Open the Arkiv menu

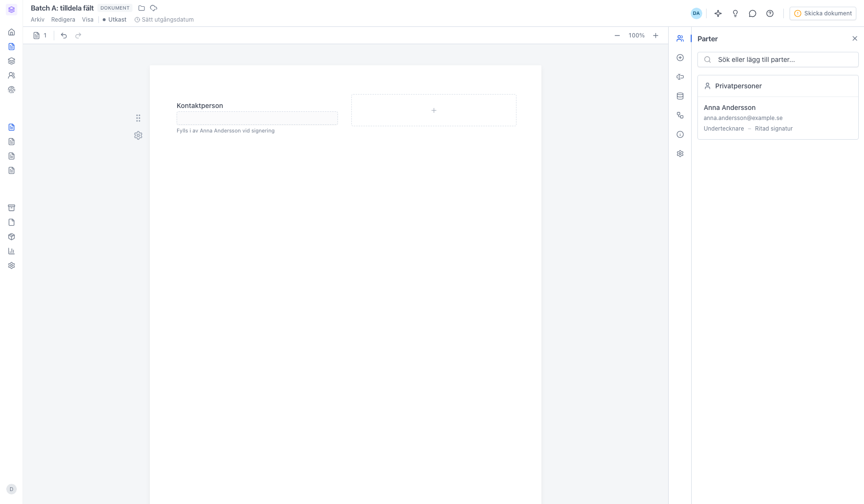tap(37, 20)
